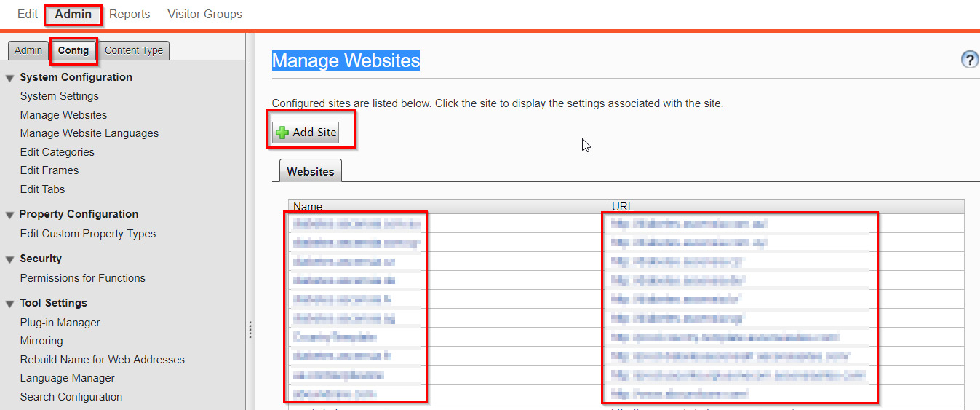Screen dimensions: 980x410
Task: Click the green plus Add Site button
Action: [306, 132]
